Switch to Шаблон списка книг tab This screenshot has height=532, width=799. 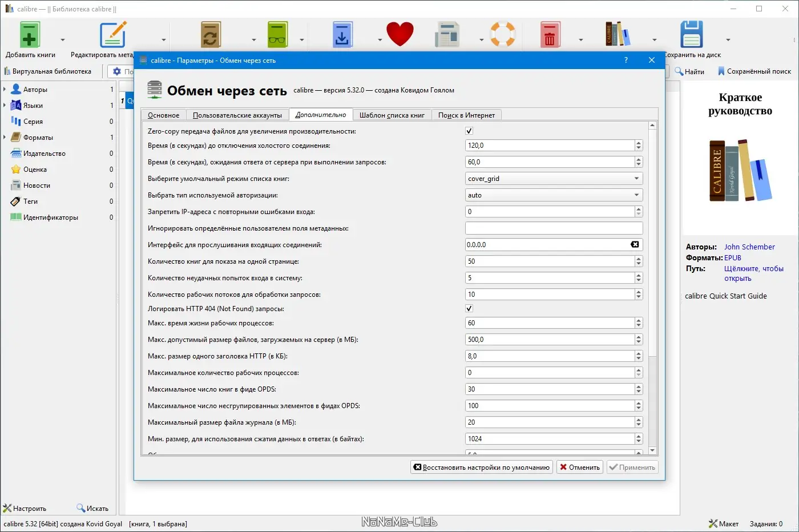392,115
